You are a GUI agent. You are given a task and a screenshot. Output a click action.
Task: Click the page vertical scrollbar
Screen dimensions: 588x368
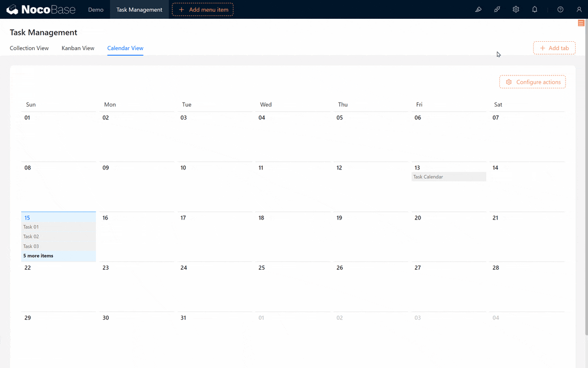pyautogui.click(x=586, y=177)
